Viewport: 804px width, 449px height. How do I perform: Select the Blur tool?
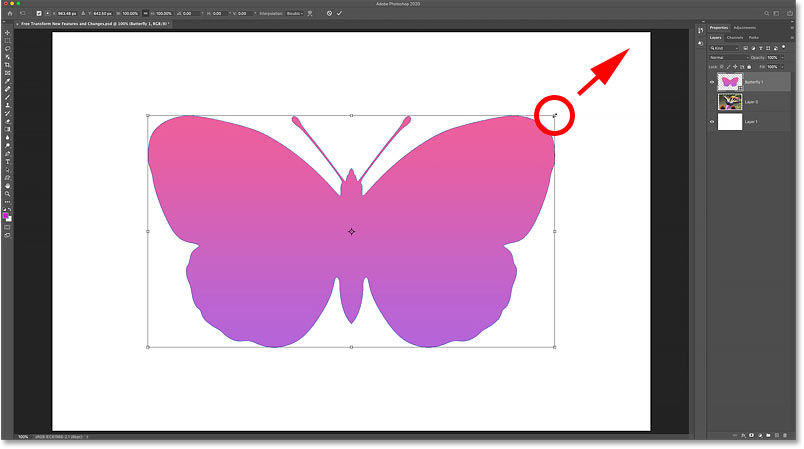(x=8, y=137)
